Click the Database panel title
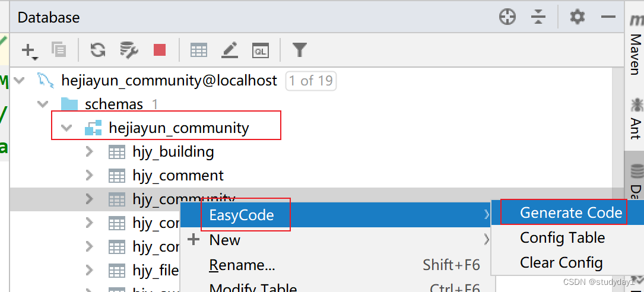 [49, 17]
